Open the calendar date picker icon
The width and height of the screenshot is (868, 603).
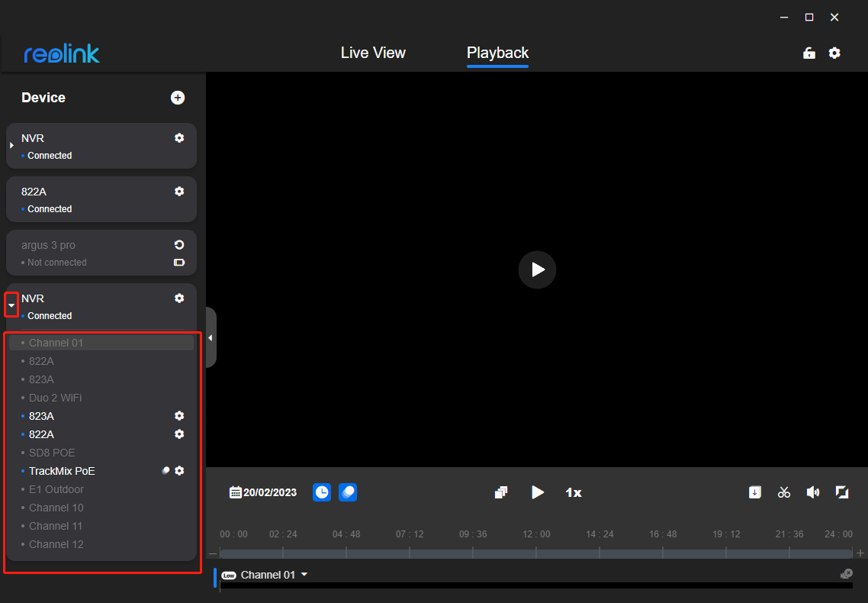(235, 492)
